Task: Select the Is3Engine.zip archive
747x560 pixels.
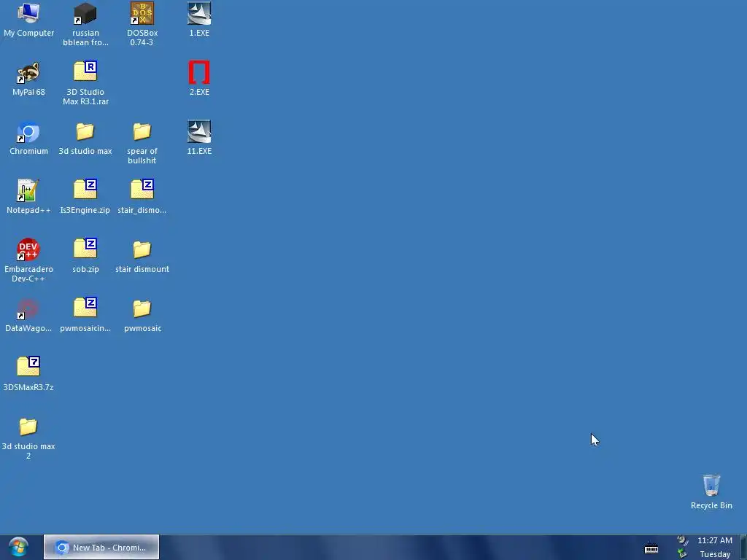Action: 85,197
